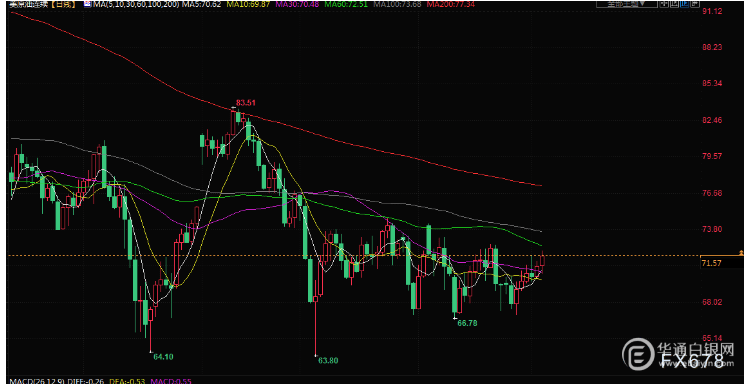Select the red MA200 value label

pos(451,4)
